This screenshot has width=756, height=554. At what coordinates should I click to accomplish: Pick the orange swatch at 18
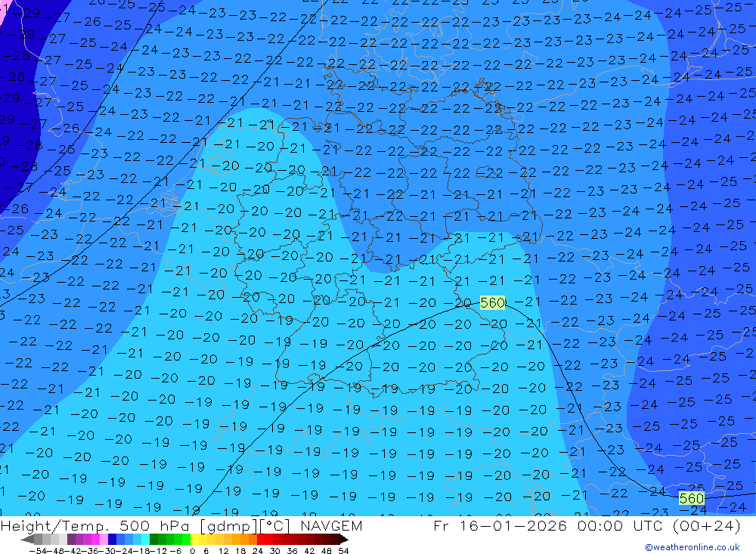click(243, 540)
